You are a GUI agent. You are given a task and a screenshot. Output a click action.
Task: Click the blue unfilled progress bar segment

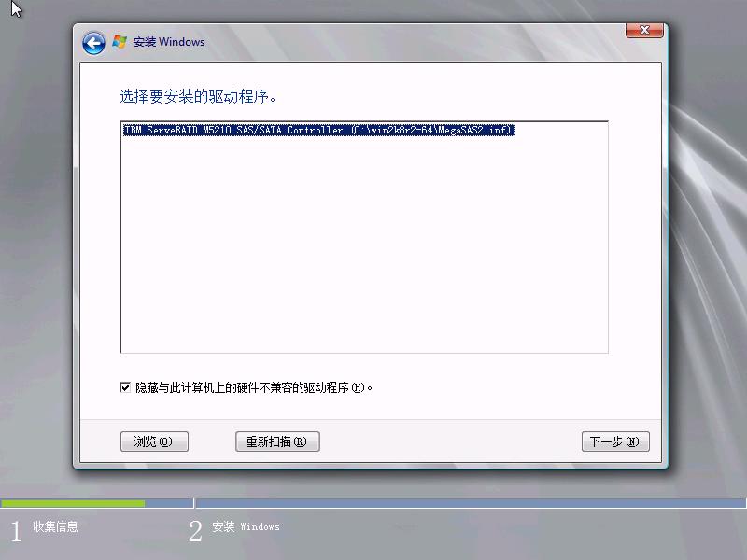[x=467, y=503]
